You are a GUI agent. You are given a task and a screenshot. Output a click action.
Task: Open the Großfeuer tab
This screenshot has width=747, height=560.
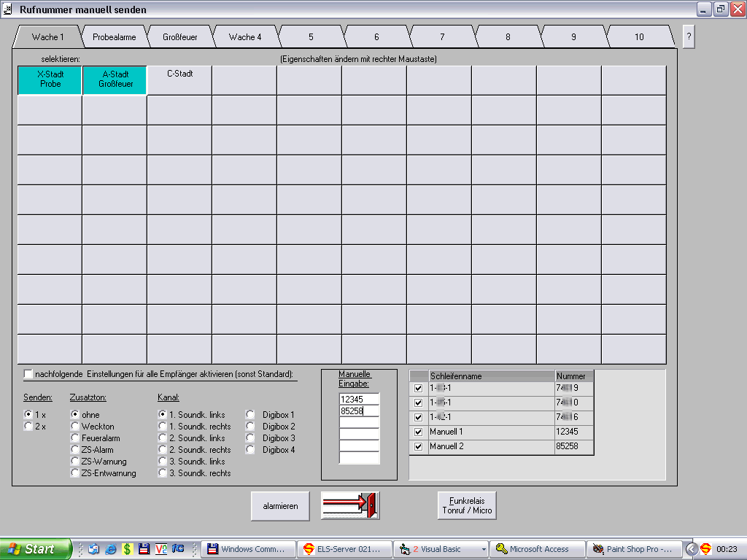pyautogui.click(x=179, y=37)
